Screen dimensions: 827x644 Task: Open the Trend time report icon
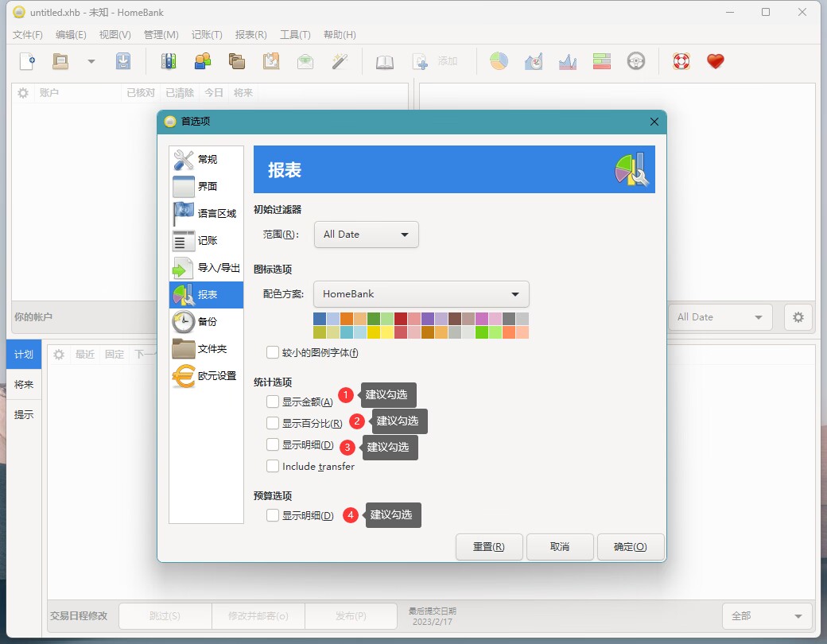pos(534,61)
